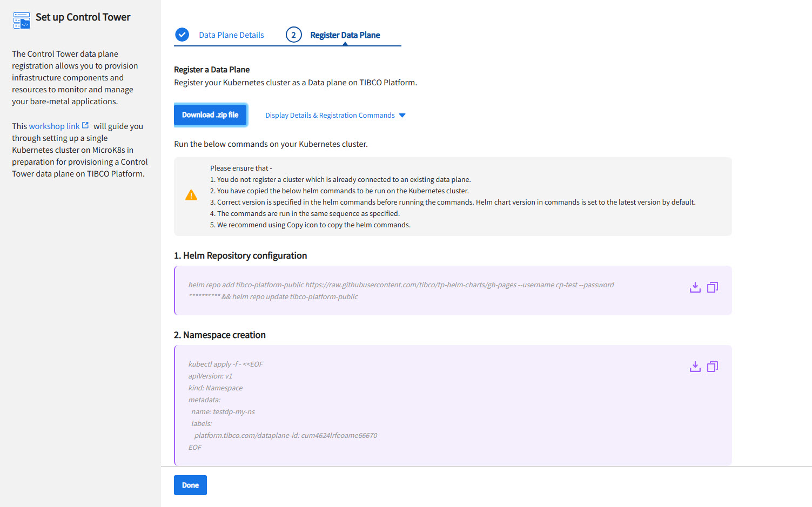This screenshot has height=507, width=812.
Task: Copy the Namespace creation command
Action: pyautogui.click(x=713, y=367)
